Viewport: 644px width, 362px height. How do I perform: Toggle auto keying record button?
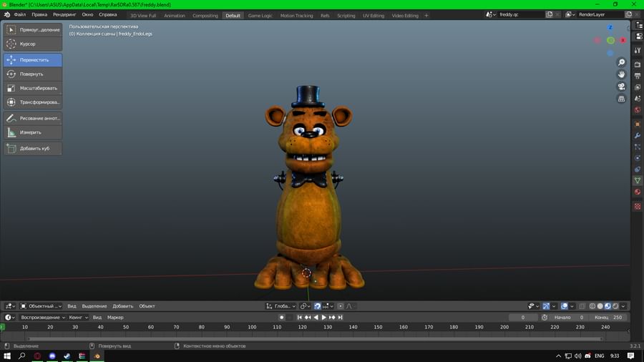[x=282, y=317]
